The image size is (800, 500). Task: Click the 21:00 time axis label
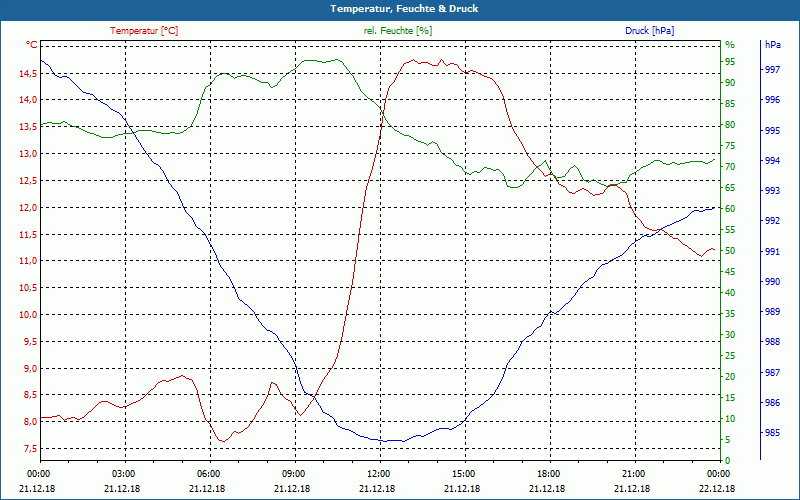coord(633,474)
